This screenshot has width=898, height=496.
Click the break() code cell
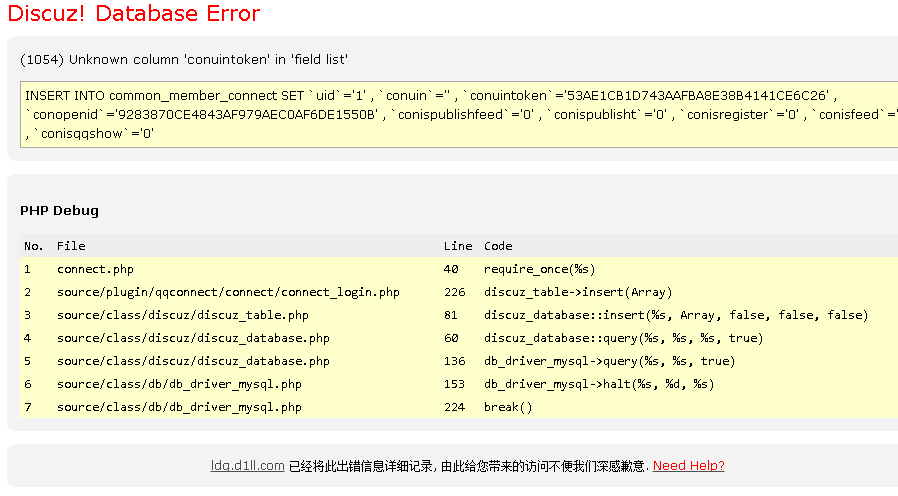(x=508, y=407)
